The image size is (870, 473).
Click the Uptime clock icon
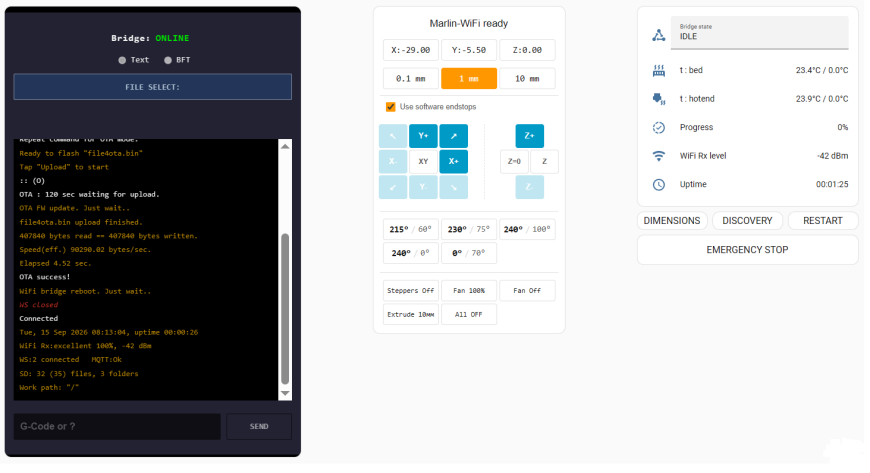pyautogui.click(x=659, y=185)
